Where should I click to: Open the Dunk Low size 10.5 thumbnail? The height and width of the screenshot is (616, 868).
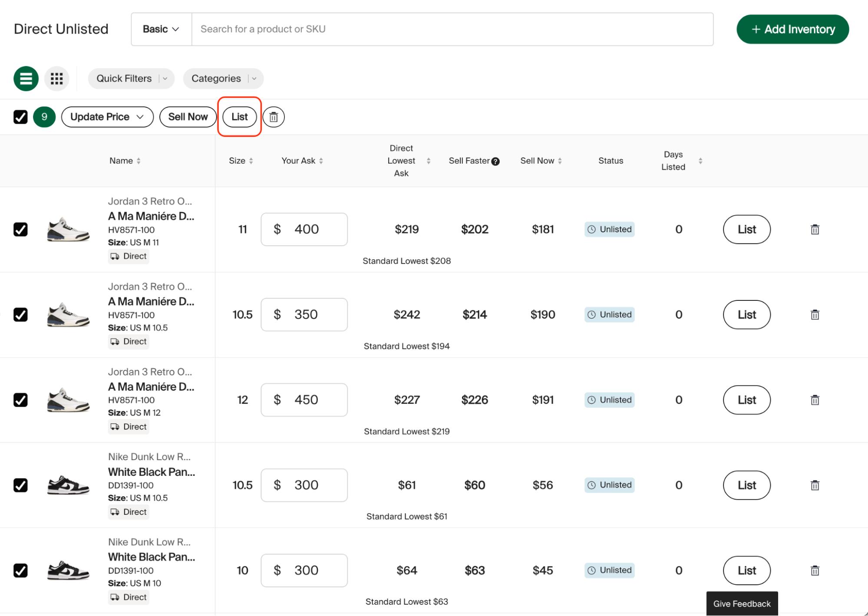coord(68,485)
